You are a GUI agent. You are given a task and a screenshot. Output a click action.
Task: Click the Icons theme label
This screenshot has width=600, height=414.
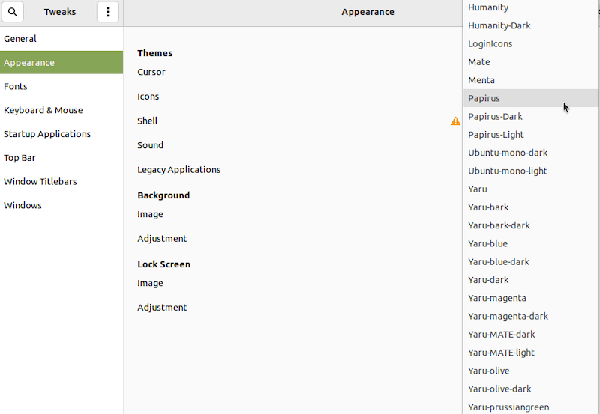(148, 96)
